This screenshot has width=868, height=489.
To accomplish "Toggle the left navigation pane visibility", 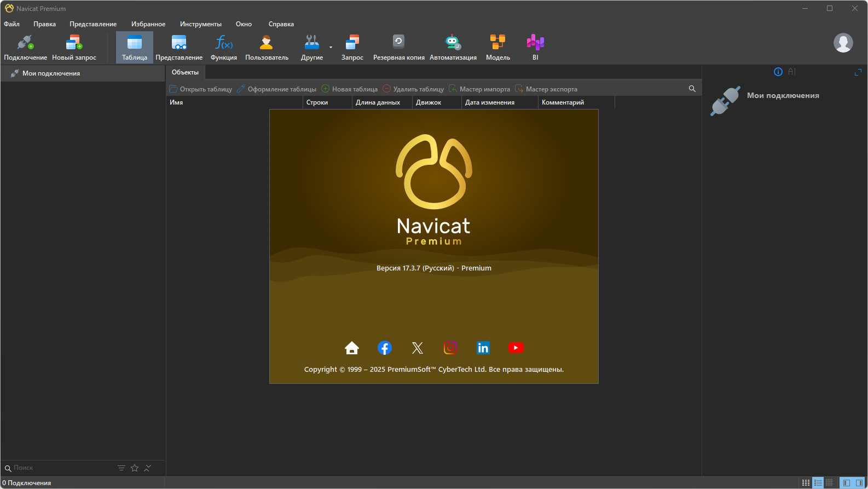I will [x=846, y=482].
